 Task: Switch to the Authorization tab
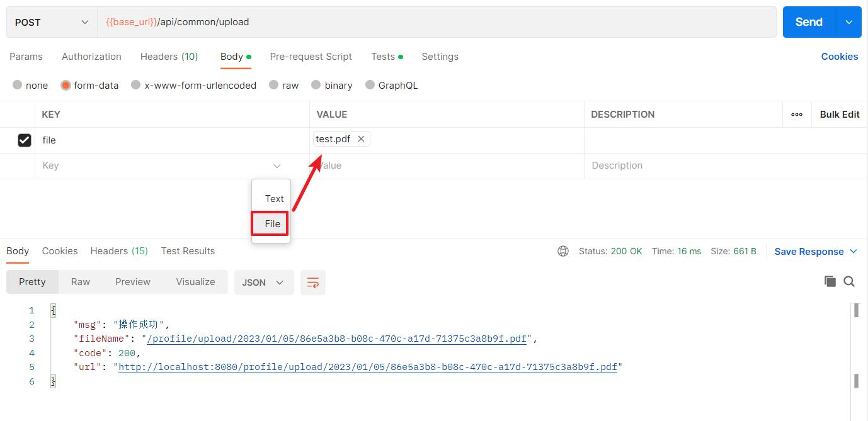click(x=91, y=57)
